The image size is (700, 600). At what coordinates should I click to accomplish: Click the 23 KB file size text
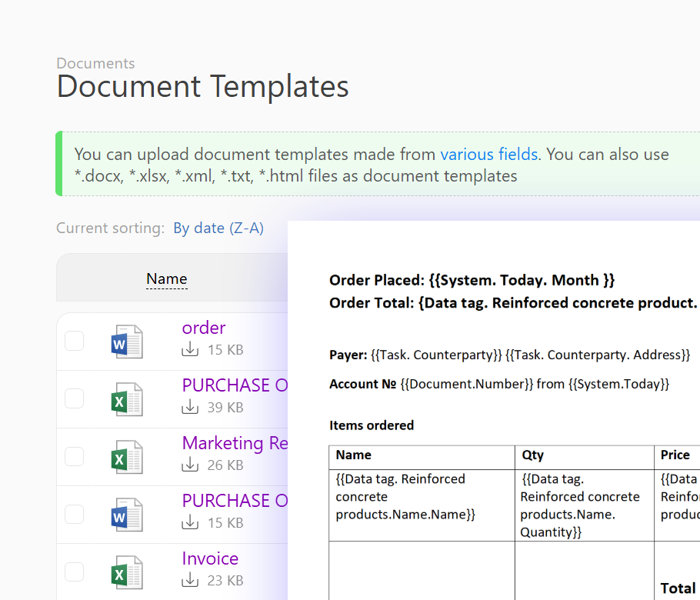point(225,580)
